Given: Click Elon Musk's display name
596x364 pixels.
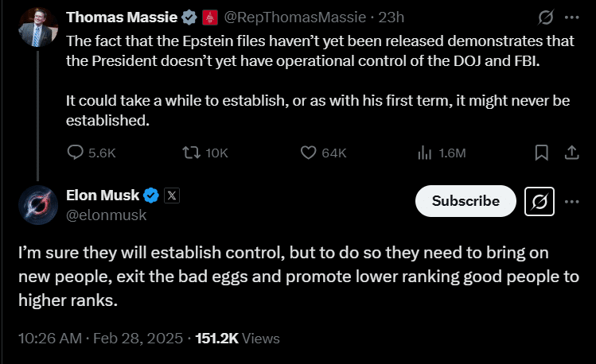Looking at the screenshot, I should (103, 195).
